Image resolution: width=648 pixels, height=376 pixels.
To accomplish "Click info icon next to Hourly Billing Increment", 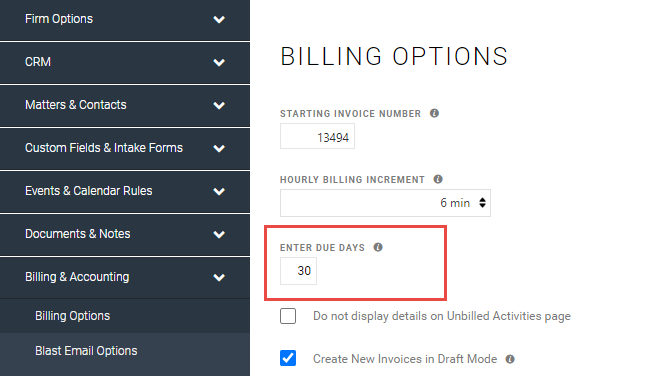I will pyautogui.click(x=438, y=179).
